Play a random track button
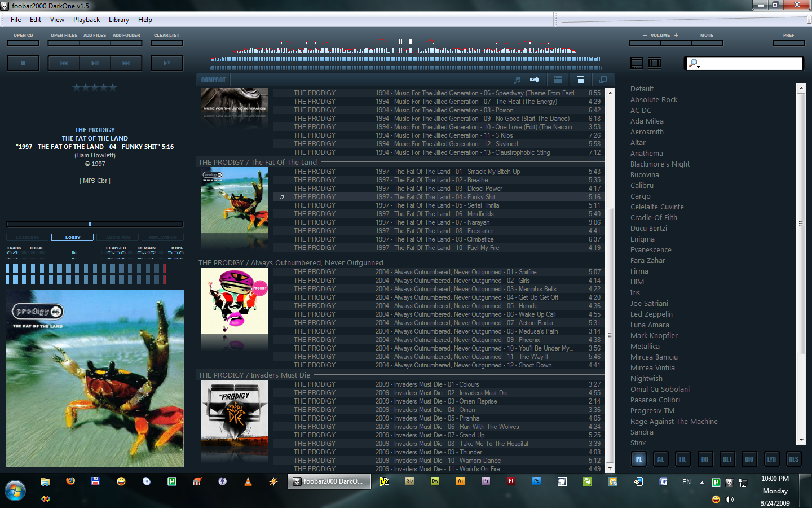This screenshot has height=508, width=812. 167,63
